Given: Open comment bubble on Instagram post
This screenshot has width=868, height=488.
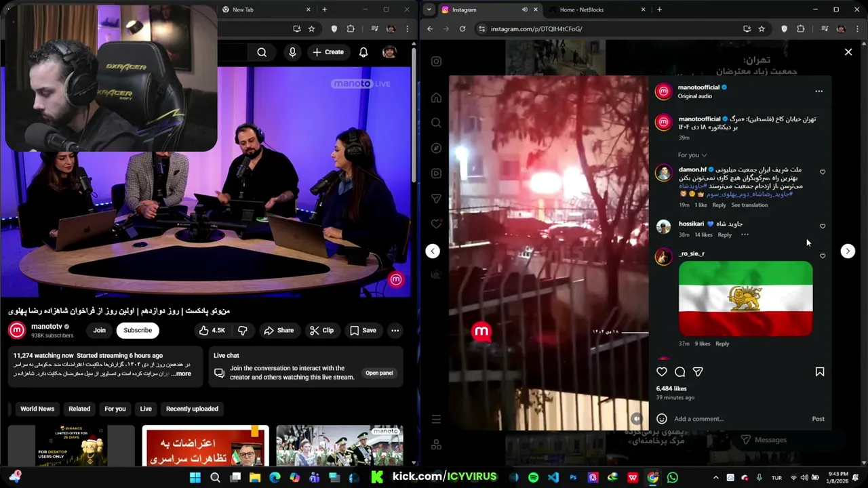Looking at the screenshot, I should pos(679,371).
